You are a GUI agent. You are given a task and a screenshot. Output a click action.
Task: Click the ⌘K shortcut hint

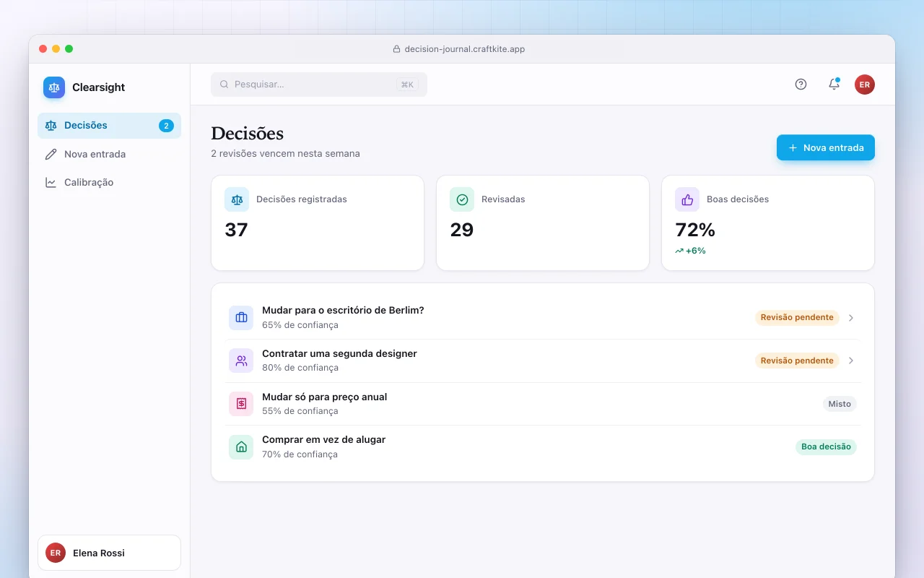pyautogui.click(x=407, y=85)
